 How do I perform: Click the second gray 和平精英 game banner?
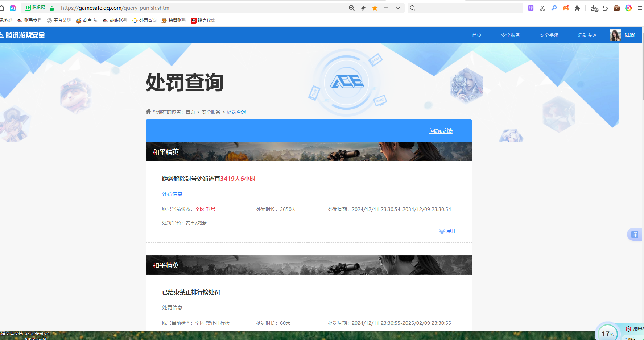point(309,265)
